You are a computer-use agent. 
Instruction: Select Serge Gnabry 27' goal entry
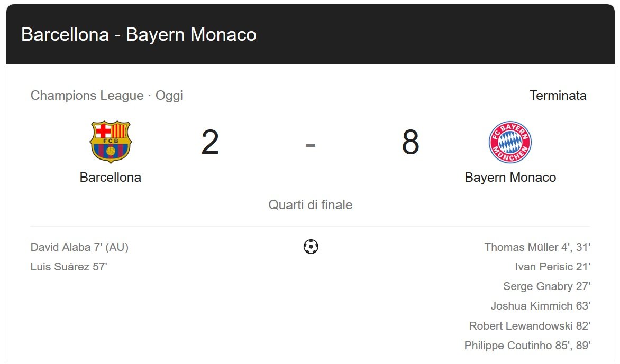pos(546,286)
